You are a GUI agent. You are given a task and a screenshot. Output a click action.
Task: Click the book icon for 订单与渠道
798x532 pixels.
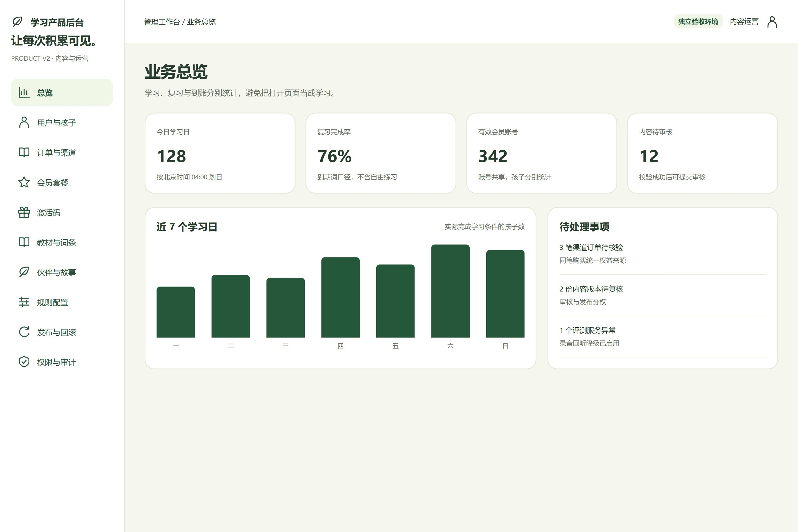pos(24,152)
